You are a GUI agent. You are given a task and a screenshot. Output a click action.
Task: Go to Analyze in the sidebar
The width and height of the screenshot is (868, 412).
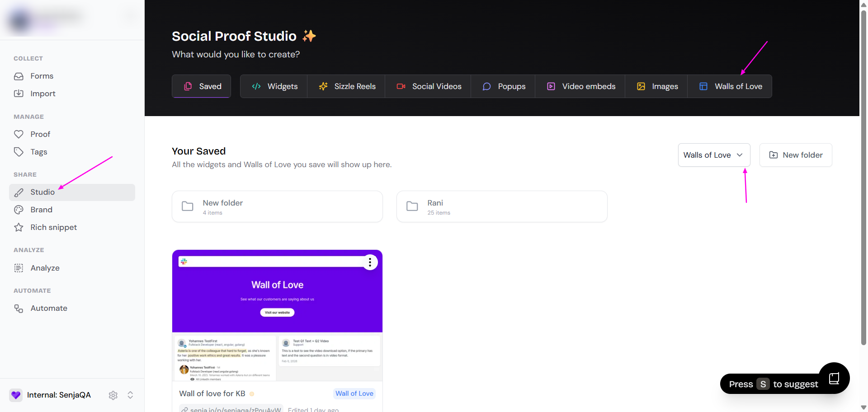pos(45,268)
